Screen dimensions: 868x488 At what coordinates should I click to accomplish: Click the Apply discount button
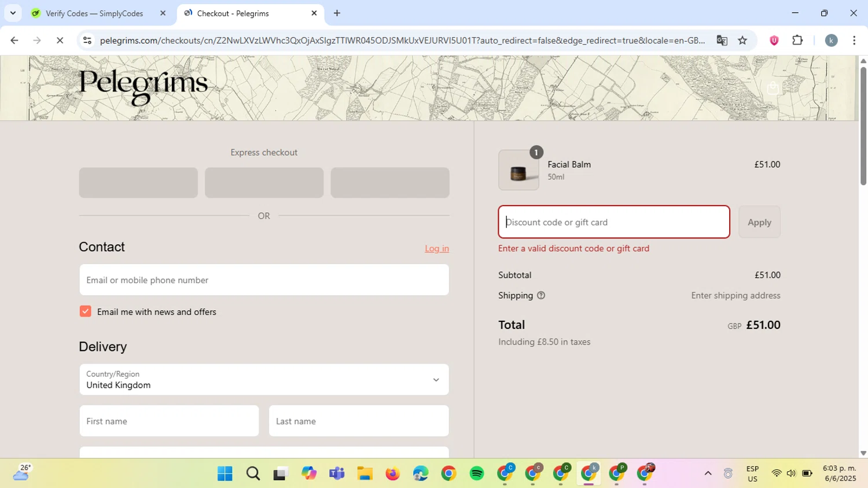coord(759,222)
